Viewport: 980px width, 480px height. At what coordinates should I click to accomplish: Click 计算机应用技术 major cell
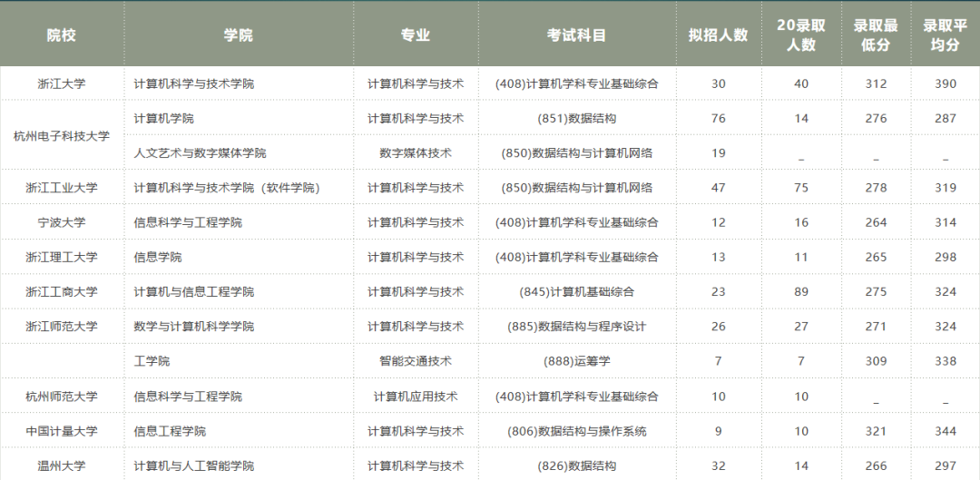coord(416,397)
